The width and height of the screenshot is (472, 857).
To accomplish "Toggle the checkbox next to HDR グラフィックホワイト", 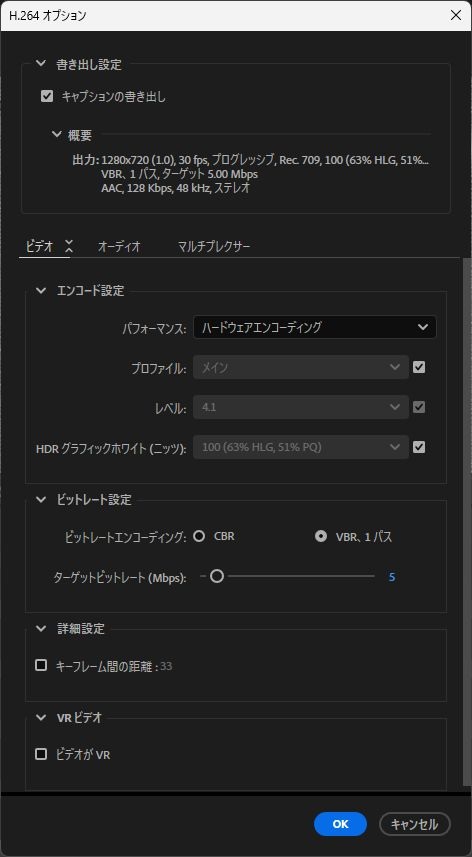I will click(419, 447).
